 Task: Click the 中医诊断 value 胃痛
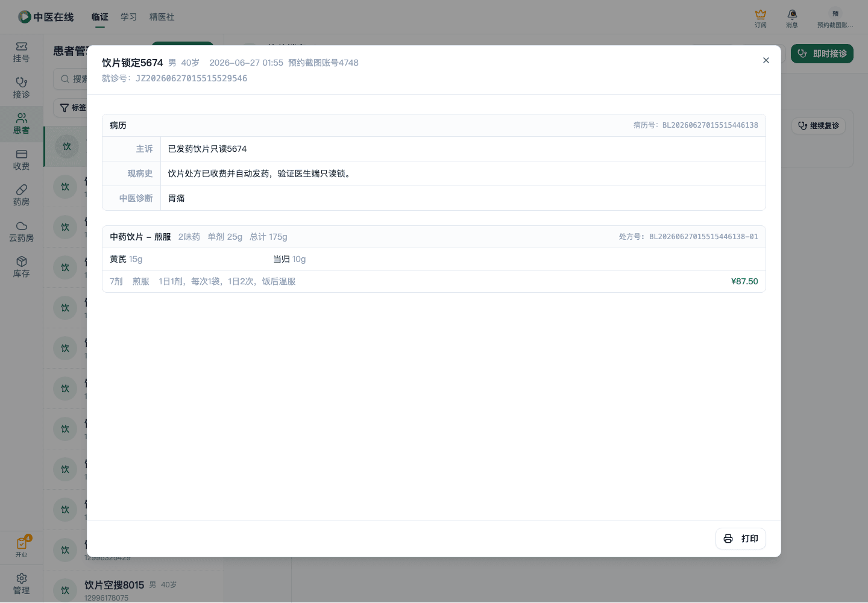tap(176, 198)
